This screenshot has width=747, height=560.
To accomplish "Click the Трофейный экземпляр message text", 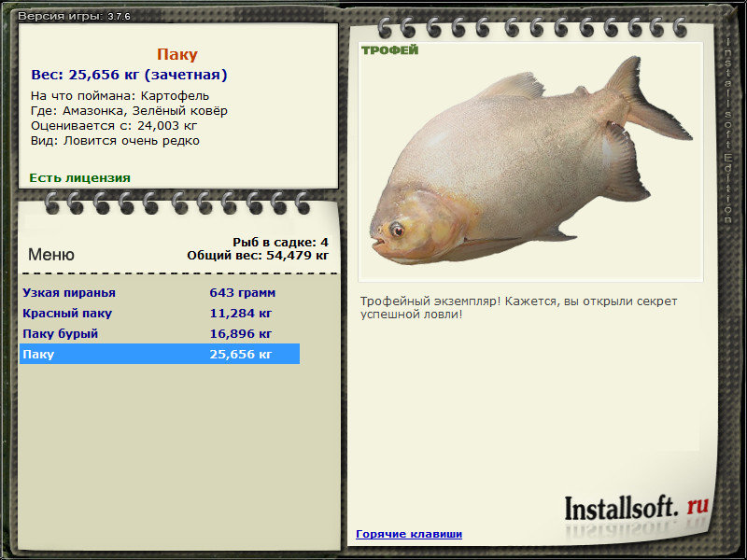I will point(518,308).
